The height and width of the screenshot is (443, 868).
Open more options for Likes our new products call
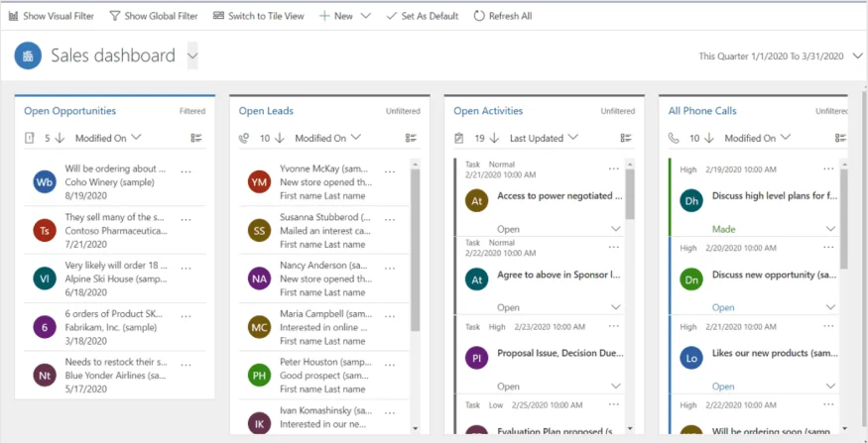pyautogui.click(x=828, y=326)
